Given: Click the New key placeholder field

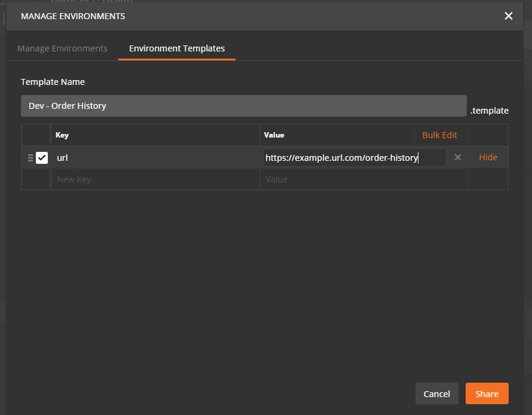Looking at the screenshot, I should 155,179.
